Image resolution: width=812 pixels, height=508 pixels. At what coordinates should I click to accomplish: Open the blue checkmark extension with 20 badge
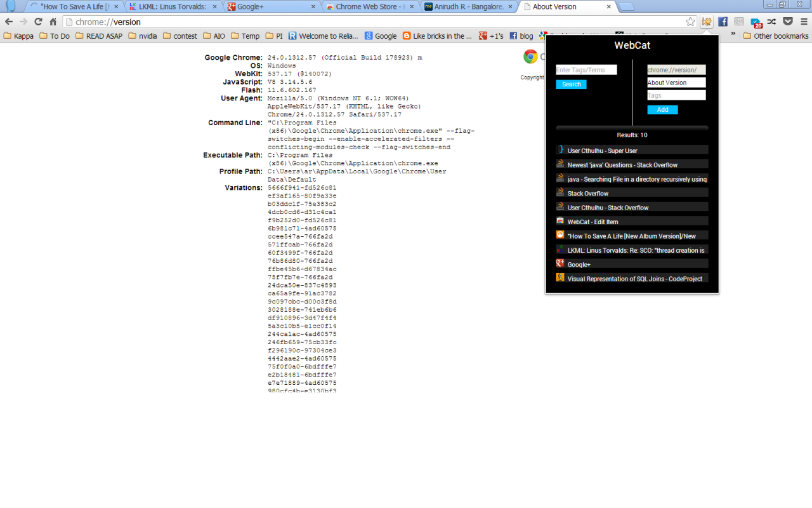[755, 21]
